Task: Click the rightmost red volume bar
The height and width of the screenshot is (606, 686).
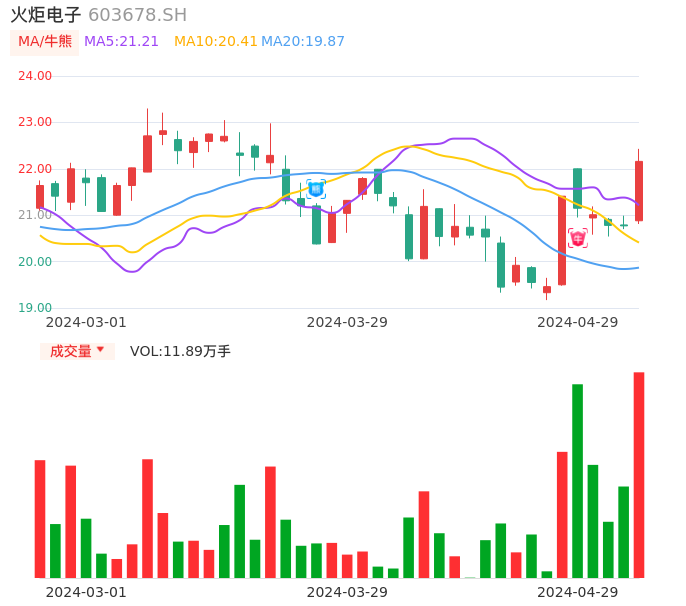Action: (x=639, y=474)
